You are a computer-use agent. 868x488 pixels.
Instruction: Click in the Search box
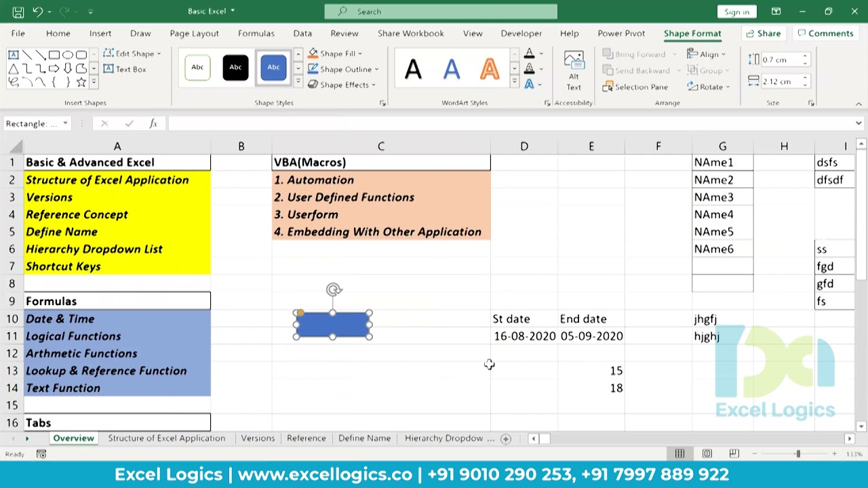click(x=441, y=12)
